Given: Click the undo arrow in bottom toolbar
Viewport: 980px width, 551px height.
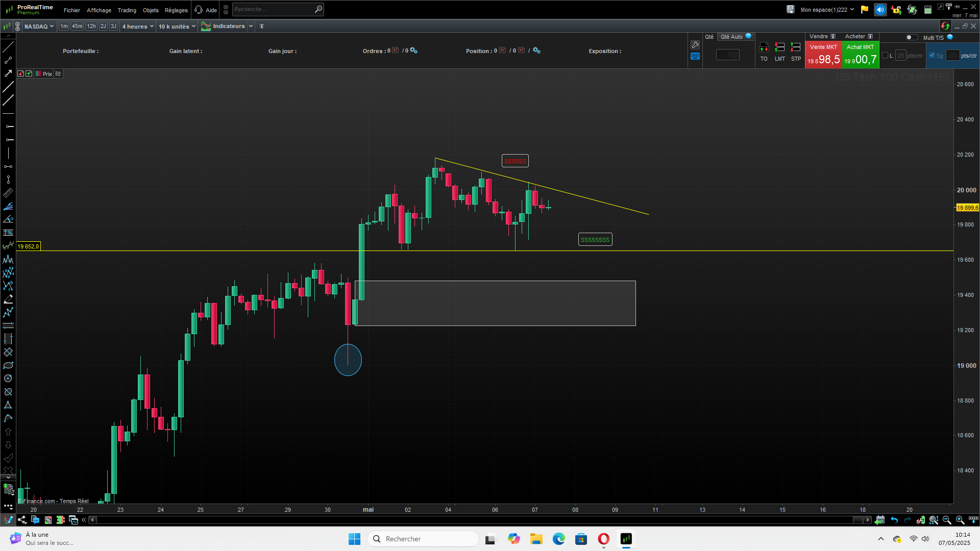Looking at the screenshot, I should click(894, 520).
